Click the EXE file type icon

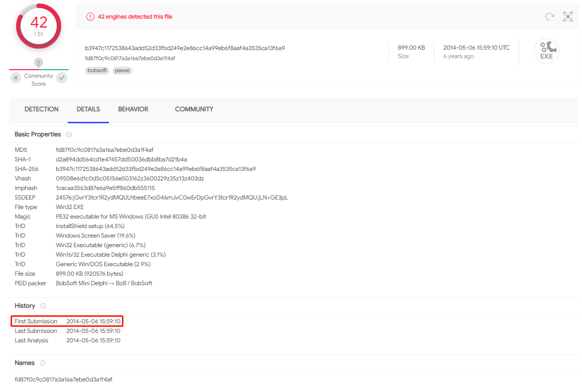coord(546,51)
